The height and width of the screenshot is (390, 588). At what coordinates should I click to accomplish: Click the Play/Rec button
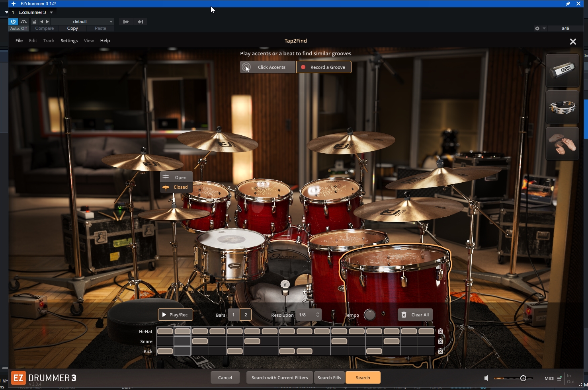click(176, 315)
